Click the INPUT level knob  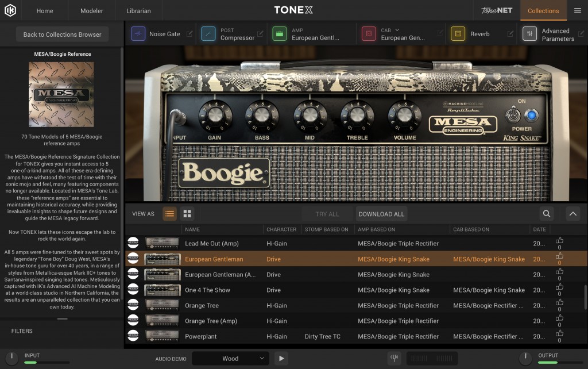11,358
